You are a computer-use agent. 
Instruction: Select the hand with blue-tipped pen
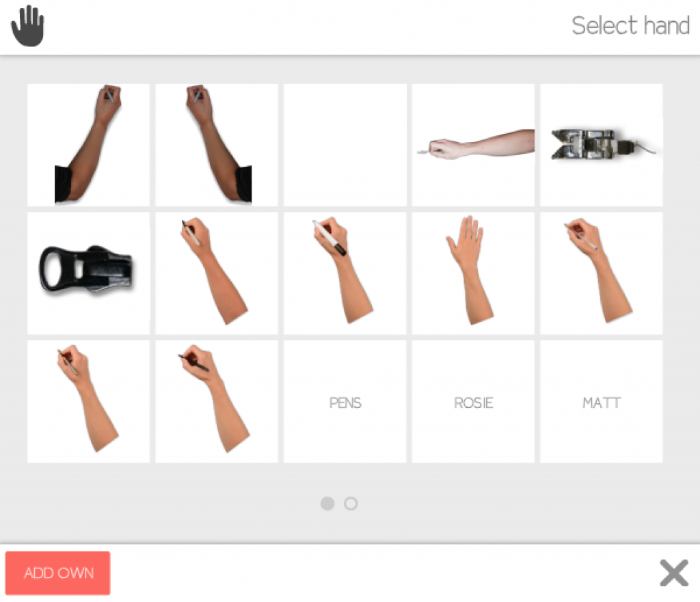(x=602, y=273)
